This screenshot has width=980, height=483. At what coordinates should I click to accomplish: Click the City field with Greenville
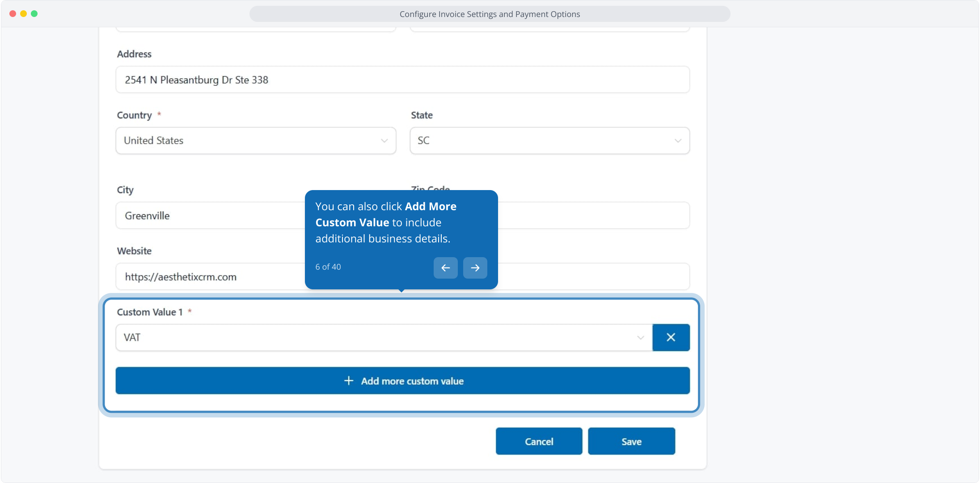pos(210,216)
